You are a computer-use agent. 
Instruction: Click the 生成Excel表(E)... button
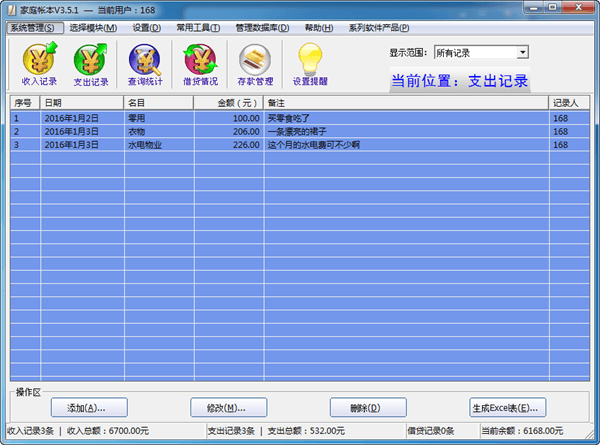tap(507, 408)
